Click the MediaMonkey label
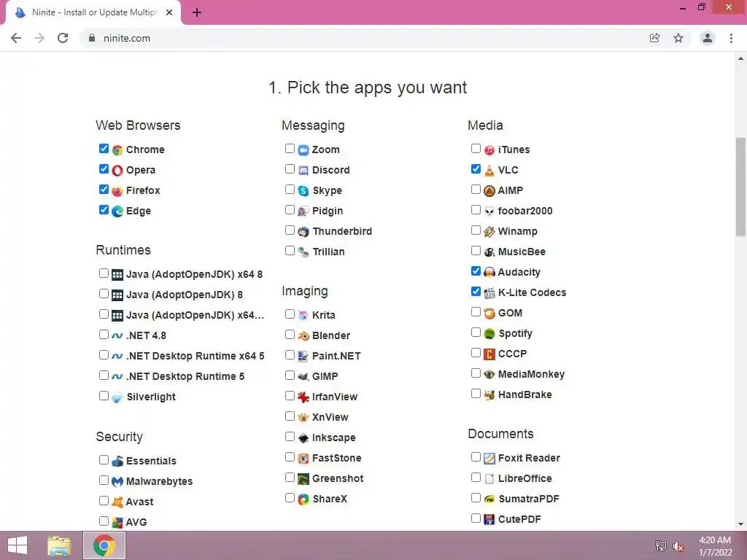Image resolution: width=747 pixels, height=560 pixels. coord(531,374)
